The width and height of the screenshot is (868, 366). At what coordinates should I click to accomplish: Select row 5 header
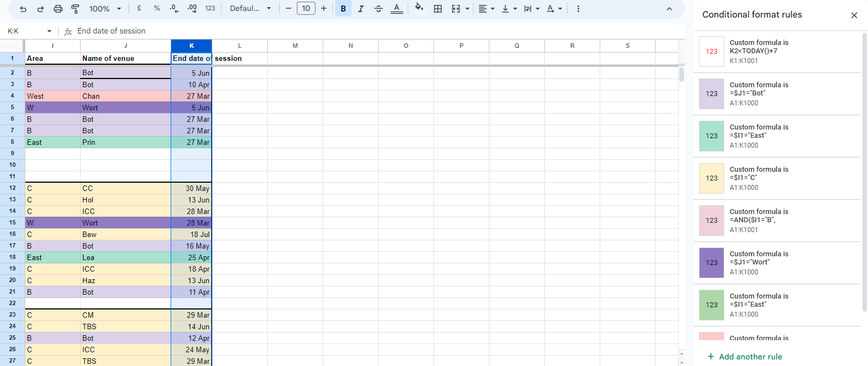[12, 108]
